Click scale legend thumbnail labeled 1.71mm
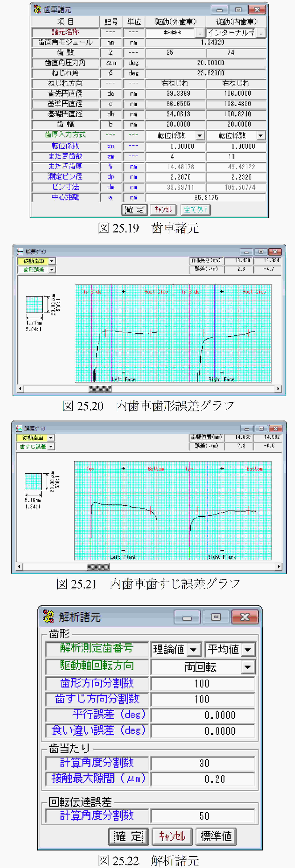The image size is (295, 868). point(34,305)
